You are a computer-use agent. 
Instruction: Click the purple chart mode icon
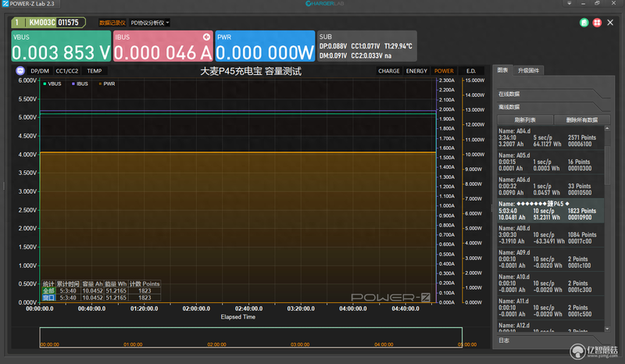click(20, 71)
